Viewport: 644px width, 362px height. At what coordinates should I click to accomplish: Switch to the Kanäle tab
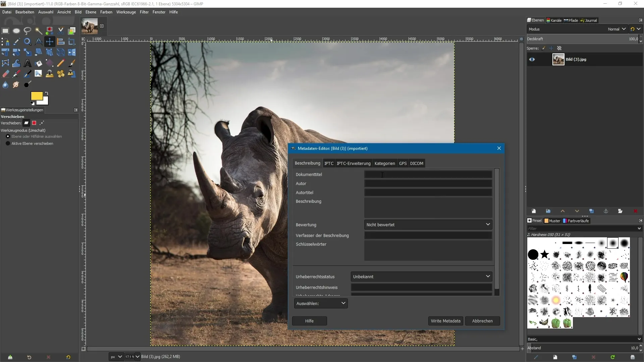point(554,20)
